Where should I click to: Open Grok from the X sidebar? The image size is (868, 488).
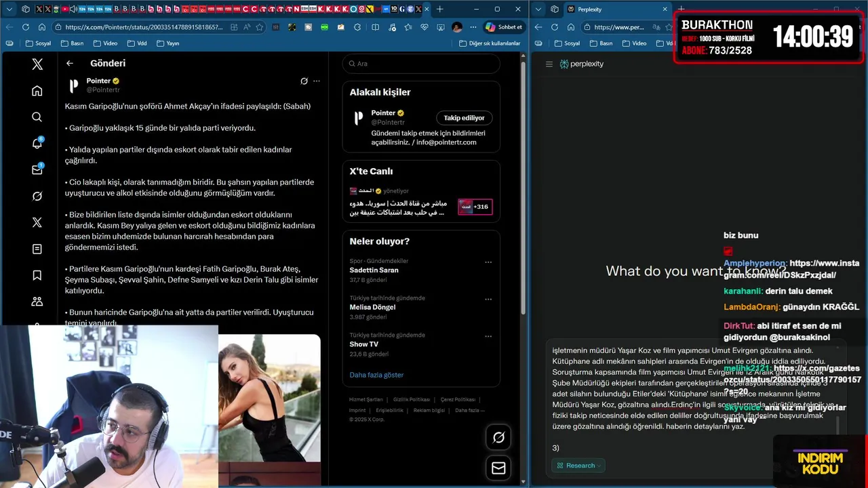(x=37, y=196)
